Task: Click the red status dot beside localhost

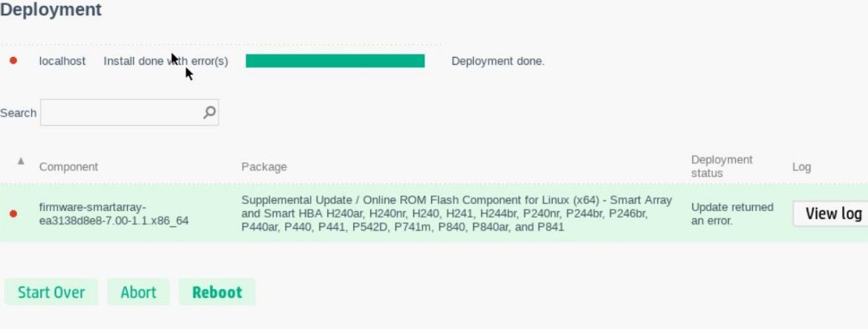Action: pyautogui.click(x=13, y=61)
